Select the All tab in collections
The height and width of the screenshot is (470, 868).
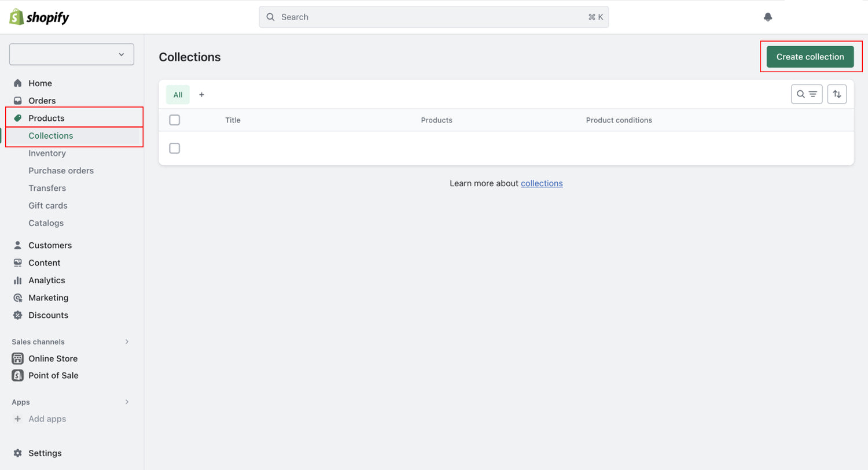click(178, 95)
